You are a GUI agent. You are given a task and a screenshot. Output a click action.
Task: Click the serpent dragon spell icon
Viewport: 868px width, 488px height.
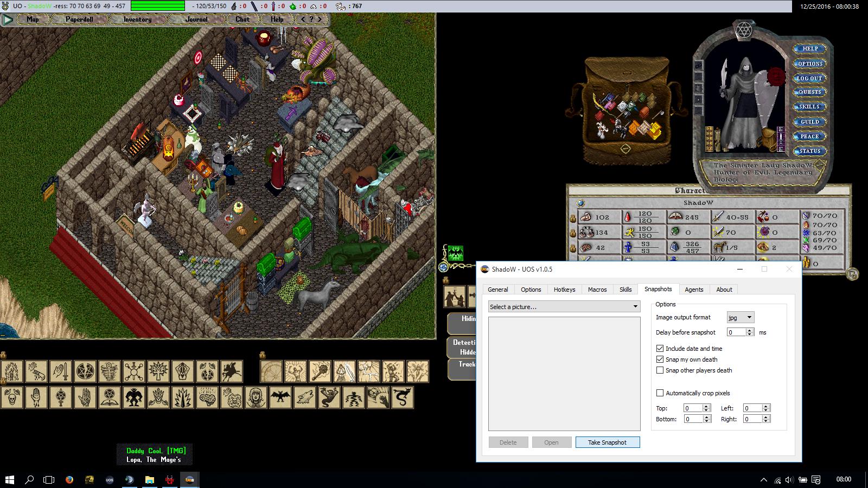pos(402,397)
